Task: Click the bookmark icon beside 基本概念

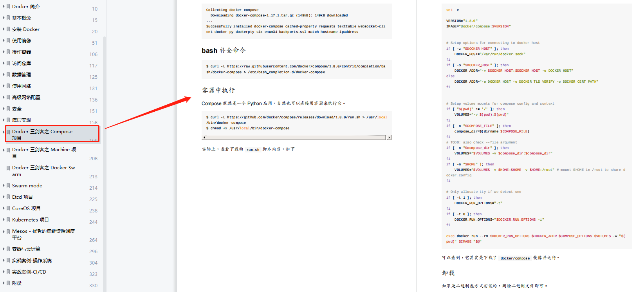Action: (x=8, y=18)
